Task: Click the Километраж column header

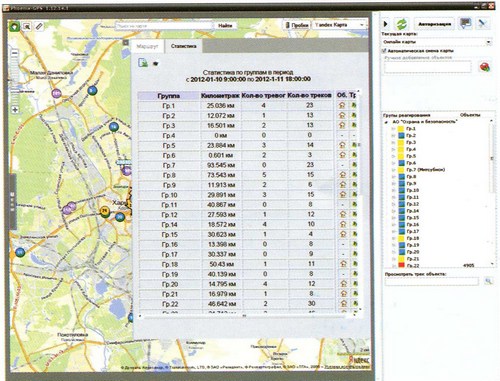Action: pyautogui.click(x=220, y=96)
